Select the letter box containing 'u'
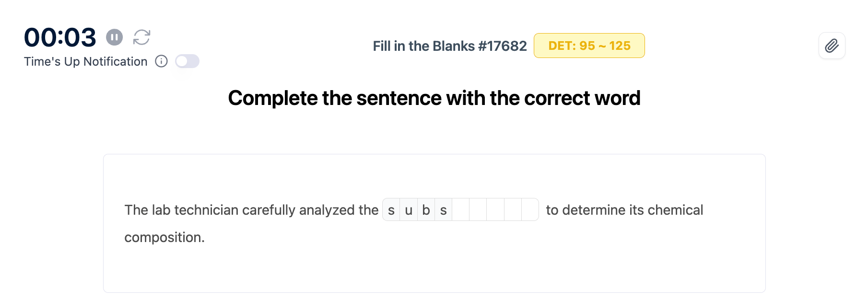 [409, 210]
